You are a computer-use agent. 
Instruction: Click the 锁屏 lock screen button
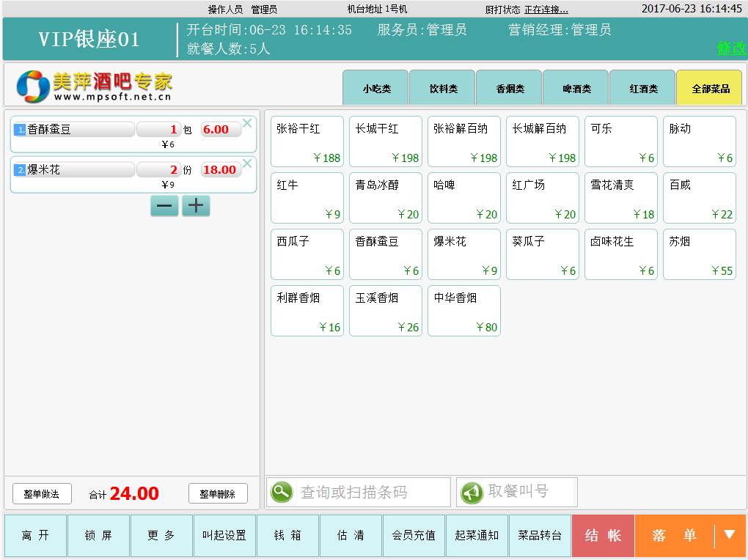pyautogui.click(x=98, y=536)
